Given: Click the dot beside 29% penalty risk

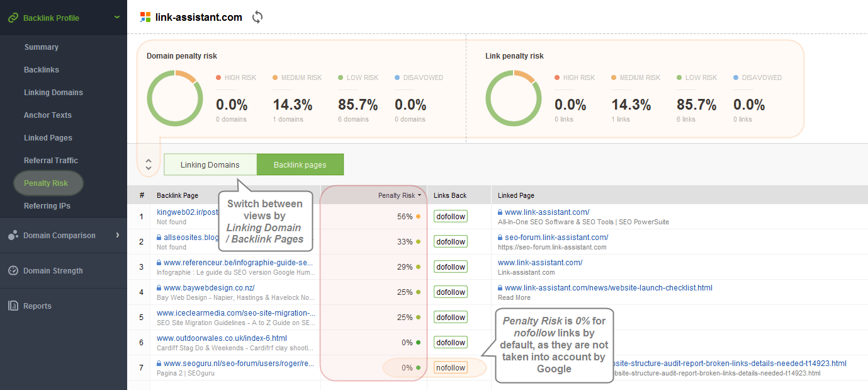Looking at the screenshot, I should pyautogui.click(x=419, y=267).
